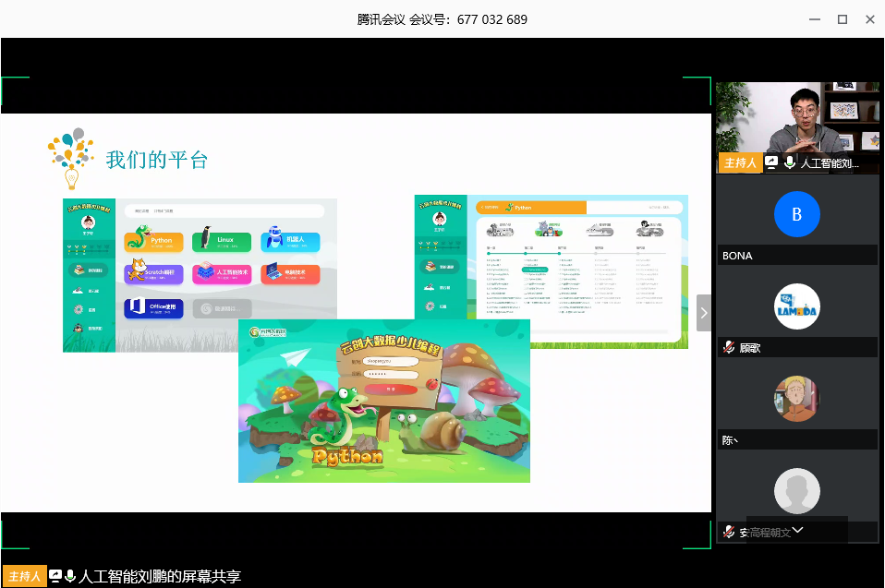Select the host's video thumbnail

tap(798, 118)
